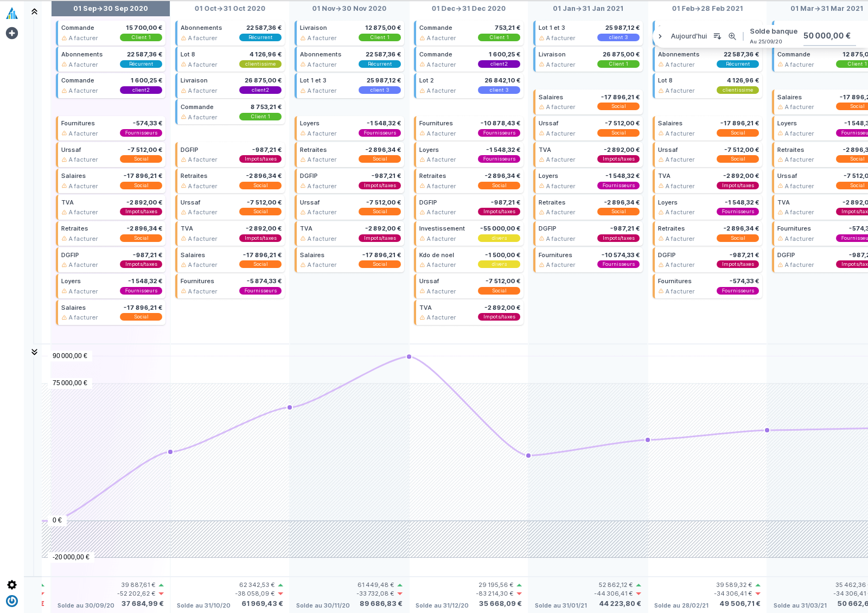
Task: Click warning icon on Investissement card
Action: pyautogui.click(x=422, y=239)
